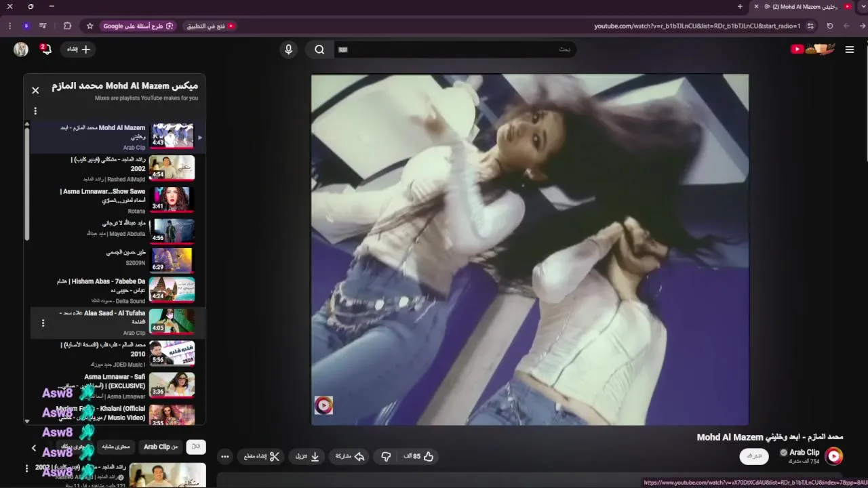This screenshot has width=868, height=488.
Task: Switch to the Mohd Al Mazem YouTube tab
Action: [804, 7]
